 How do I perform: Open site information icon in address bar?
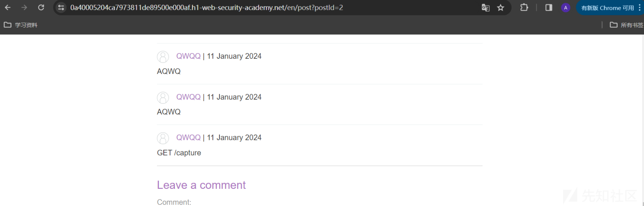tap(61, 8)
